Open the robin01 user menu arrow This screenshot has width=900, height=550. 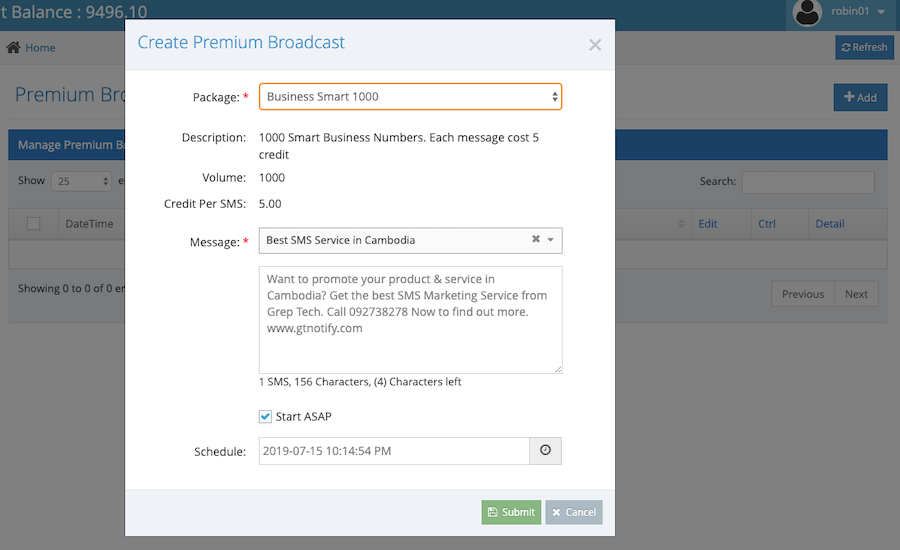(881, 11)
